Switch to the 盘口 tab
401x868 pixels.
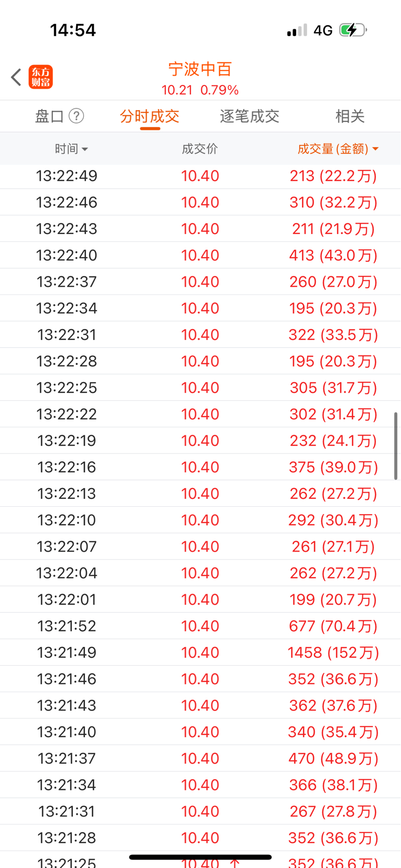(50, 116)
